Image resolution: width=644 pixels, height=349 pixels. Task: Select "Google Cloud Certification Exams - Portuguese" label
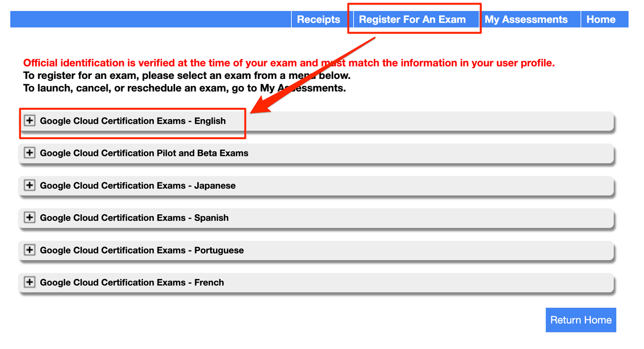142,250
